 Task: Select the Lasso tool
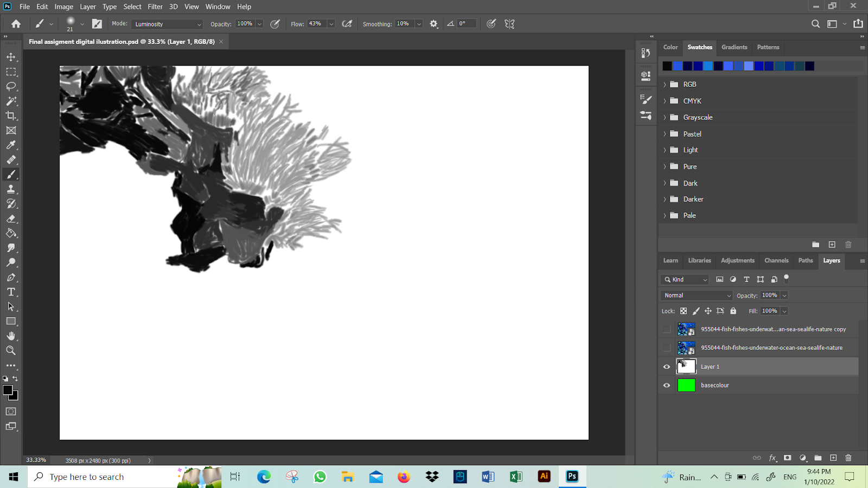[x=11, y=86]
